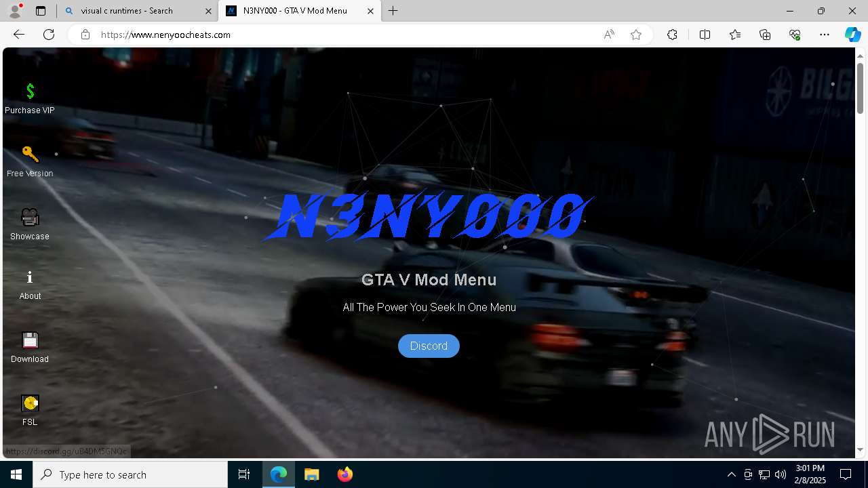Viewport: 868px width, 488px height.
Task: Open the Windows Start menu
Action: (16, 474)
